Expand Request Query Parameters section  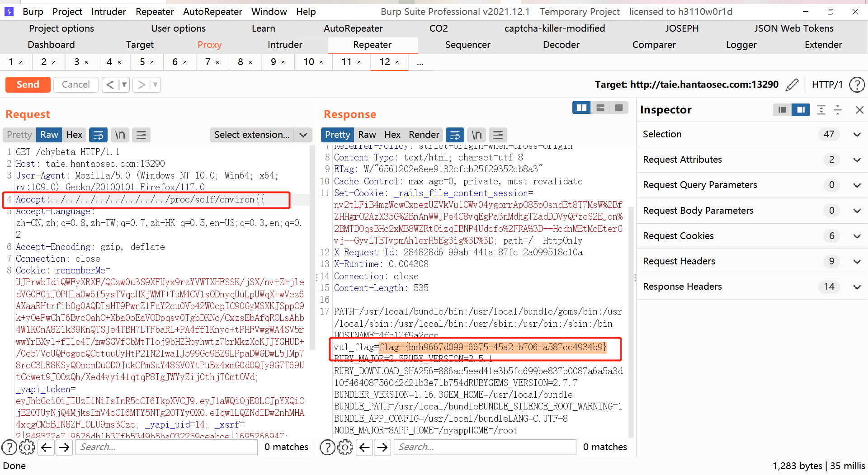[x=857, y=185]
